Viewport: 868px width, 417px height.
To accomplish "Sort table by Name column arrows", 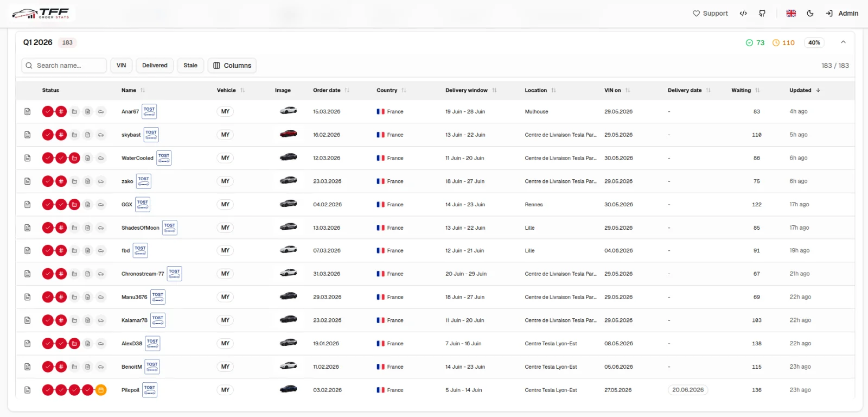I will [143, 90].
